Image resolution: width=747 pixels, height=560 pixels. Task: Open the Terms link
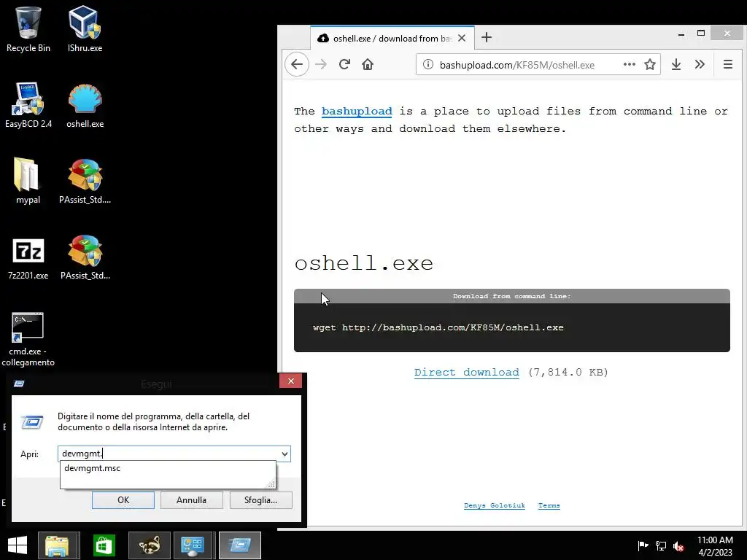point(549,506)
